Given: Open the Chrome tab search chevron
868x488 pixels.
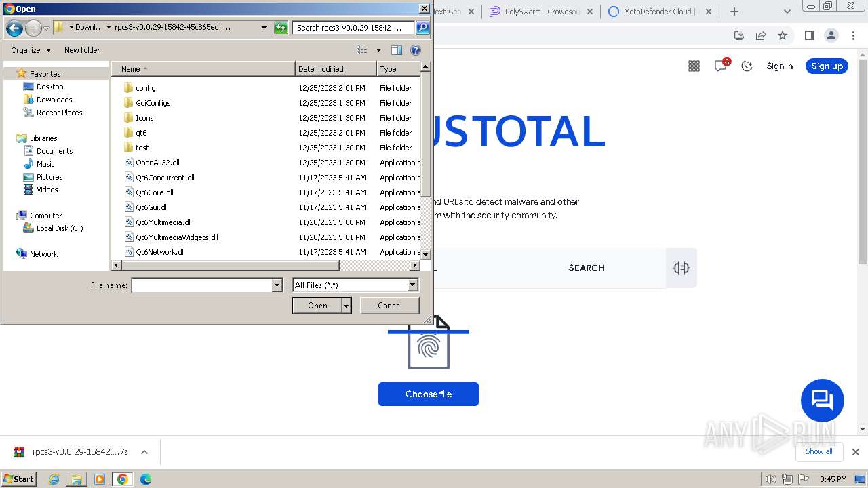Looking at the screenshot, I should pyautogui.click(x=787, y=12).
